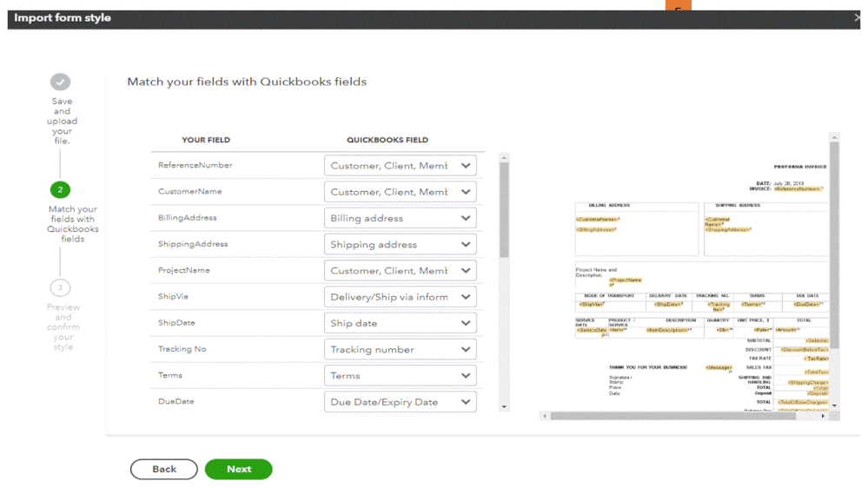Click the CustomerName field label
The image size is (868, 488).
tap(190, 191)
